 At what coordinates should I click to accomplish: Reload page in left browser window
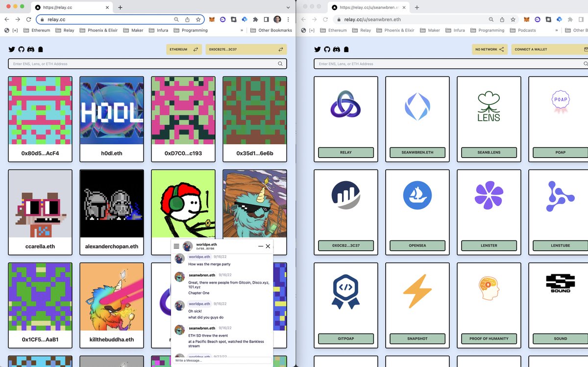pos(29,20)
